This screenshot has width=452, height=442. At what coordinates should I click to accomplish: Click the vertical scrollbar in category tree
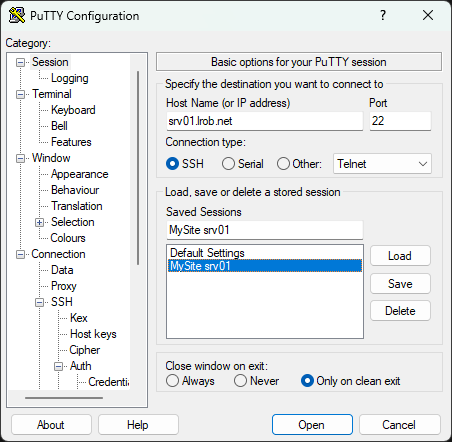point(138,168)
